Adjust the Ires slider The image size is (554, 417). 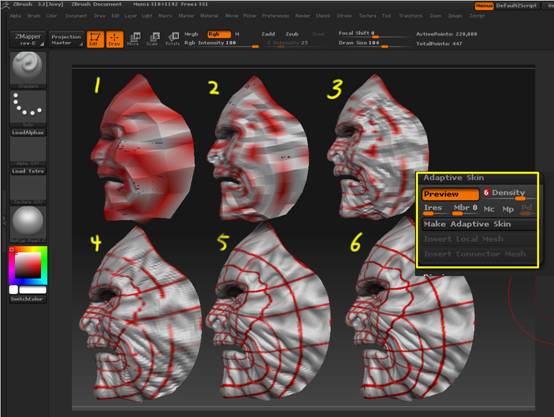(x=436, y=209)
